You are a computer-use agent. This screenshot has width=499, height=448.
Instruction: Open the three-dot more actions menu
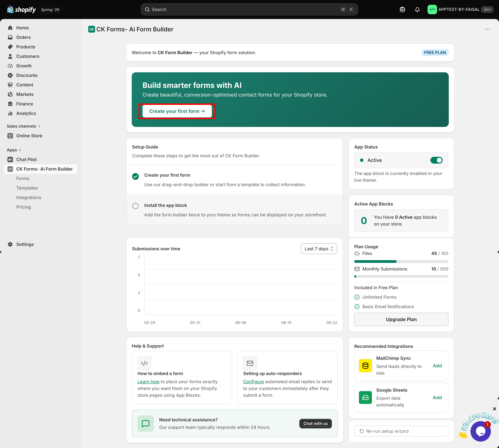(x=487, y=29)
